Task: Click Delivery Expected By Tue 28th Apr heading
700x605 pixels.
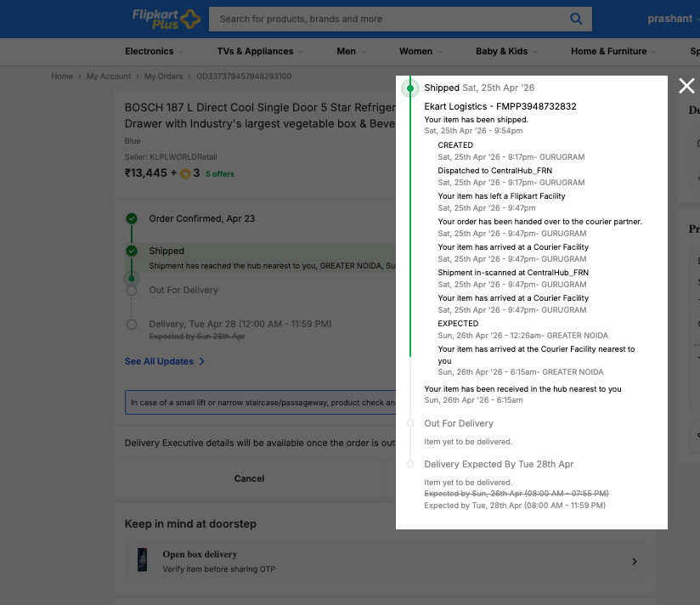Action: tap(499, 464)
